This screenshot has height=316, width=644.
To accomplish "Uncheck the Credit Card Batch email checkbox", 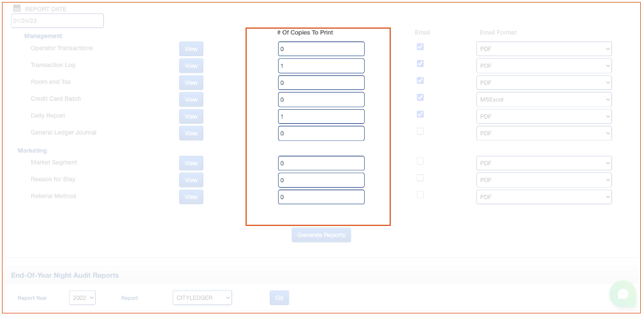I will pyautogui.click(x=420, y=98).
